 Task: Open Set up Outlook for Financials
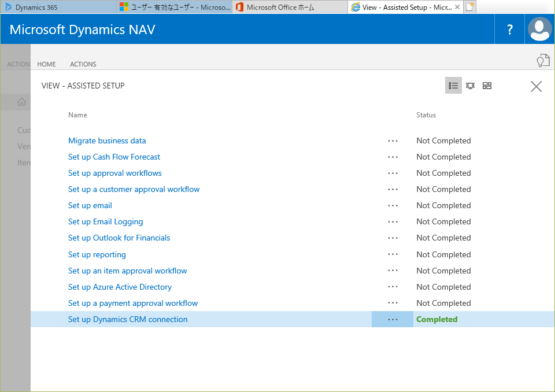(119, 238)
